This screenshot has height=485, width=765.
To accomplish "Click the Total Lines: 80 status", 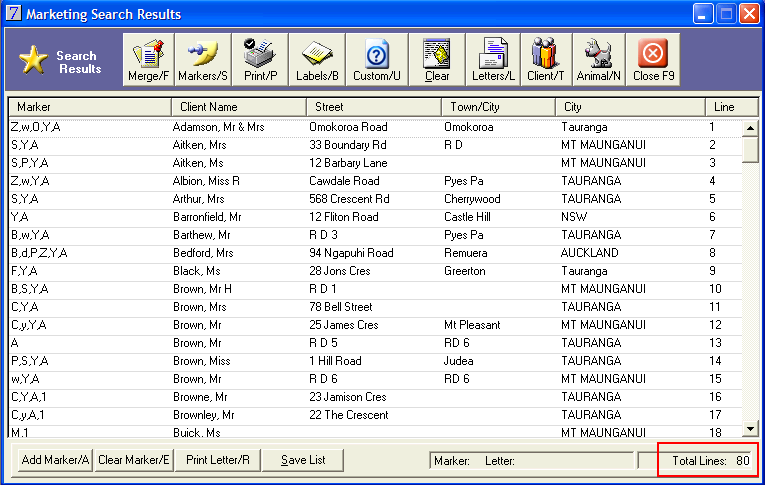I will 710,461.
